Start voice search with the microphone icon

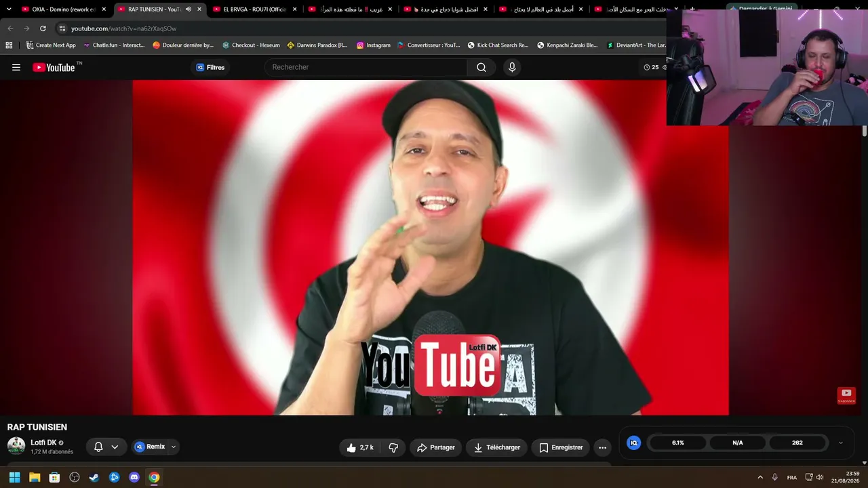pos(512,67)
